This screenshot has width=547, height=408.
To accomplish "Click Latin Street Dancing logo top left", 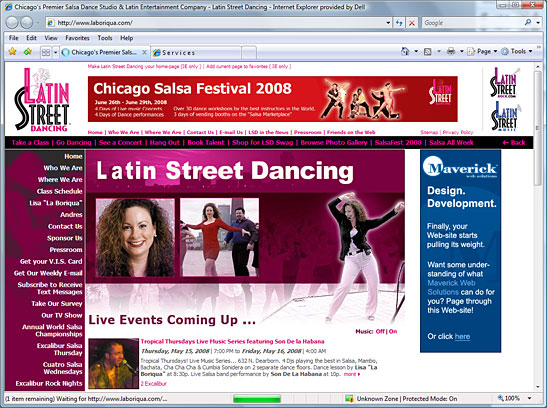I will pyautogui.click(x=42, y=99).
